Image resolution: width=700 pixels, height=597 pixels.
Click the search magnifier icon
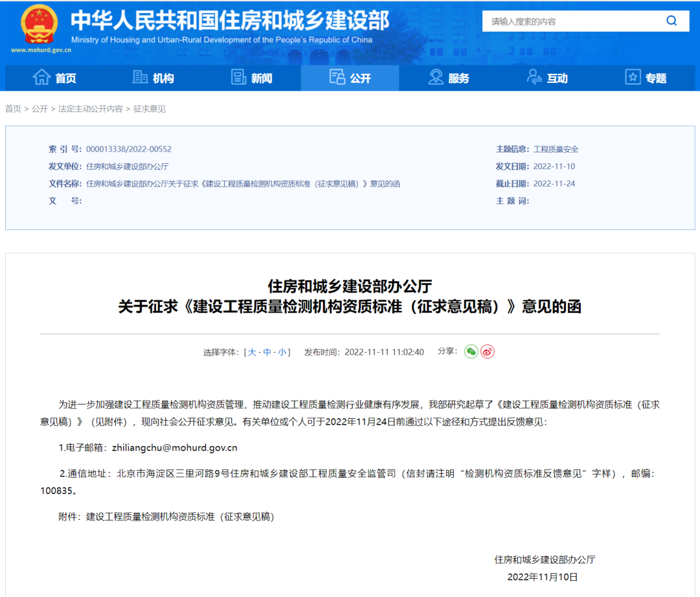[x=671, y=21]
